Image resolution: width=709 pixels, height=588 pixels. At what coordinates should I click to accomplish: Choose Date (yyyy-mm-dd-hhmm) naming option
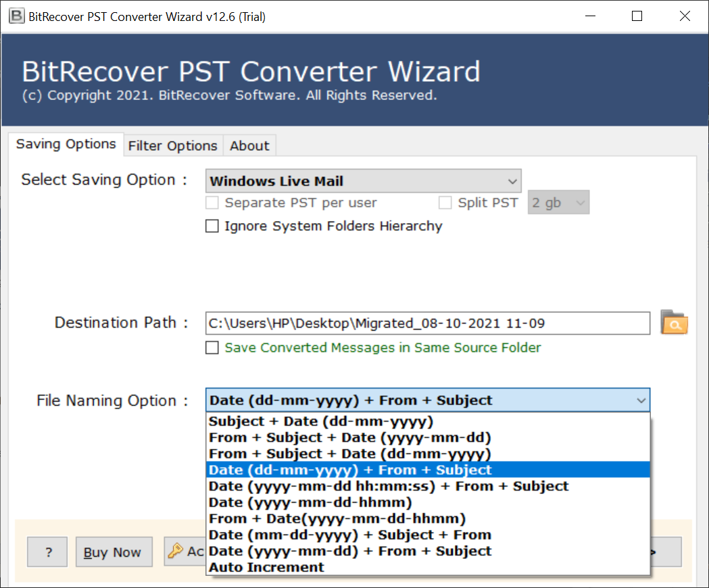pyautogui.click(x=428, y=503)
